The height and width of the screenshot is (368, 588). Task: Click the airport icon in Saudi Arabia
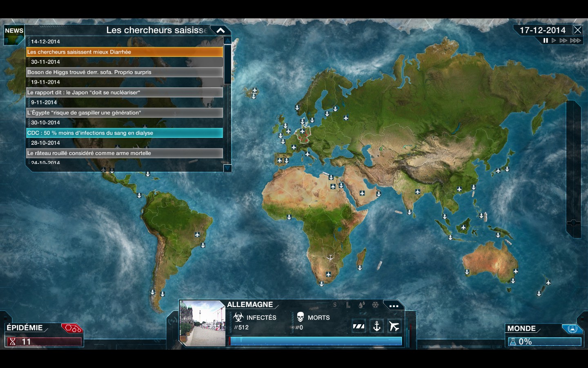pyautogui.click(x=362, y=193)
